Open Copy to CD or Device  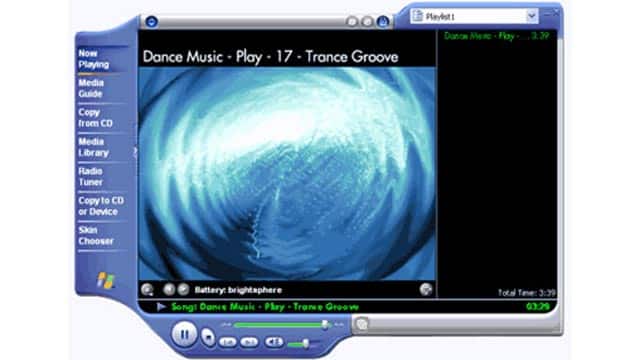101,206
